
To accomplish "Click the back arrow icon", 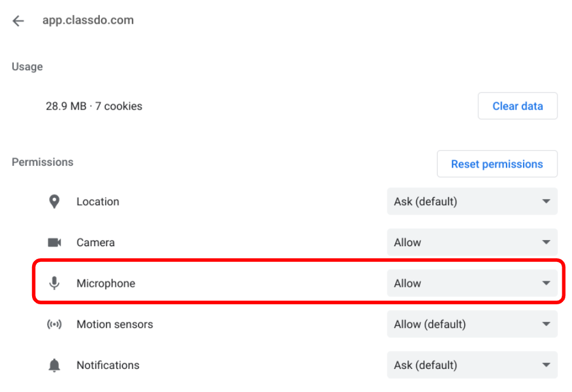I will tap(18, 21).
